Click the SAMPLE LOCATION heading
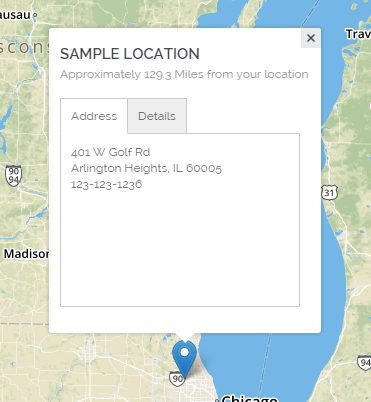The height and width of the screenshot is (402, 371). [x=130, y=54]
